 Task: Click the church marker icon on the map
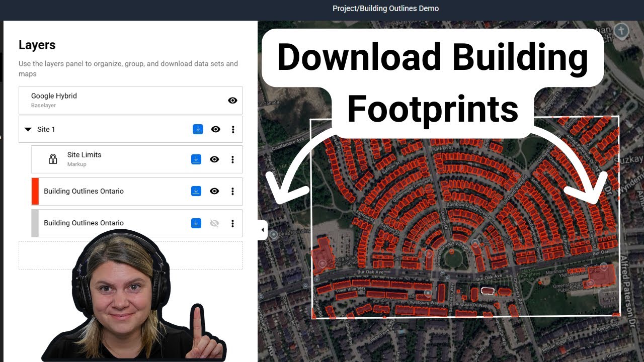[x=621, y=30]
